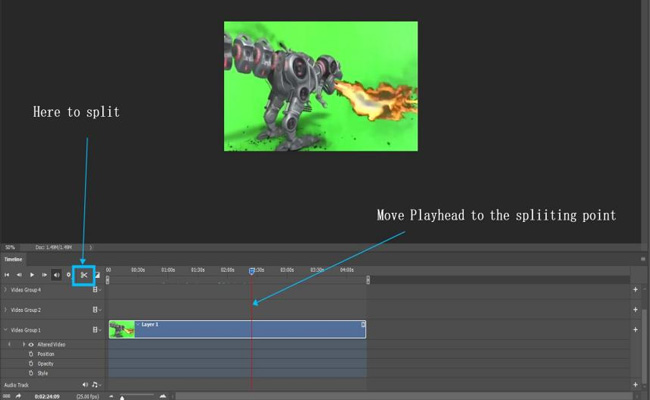Open Layer 1 clip dropdown arrow
650x400 pixels.
point(138,325)
